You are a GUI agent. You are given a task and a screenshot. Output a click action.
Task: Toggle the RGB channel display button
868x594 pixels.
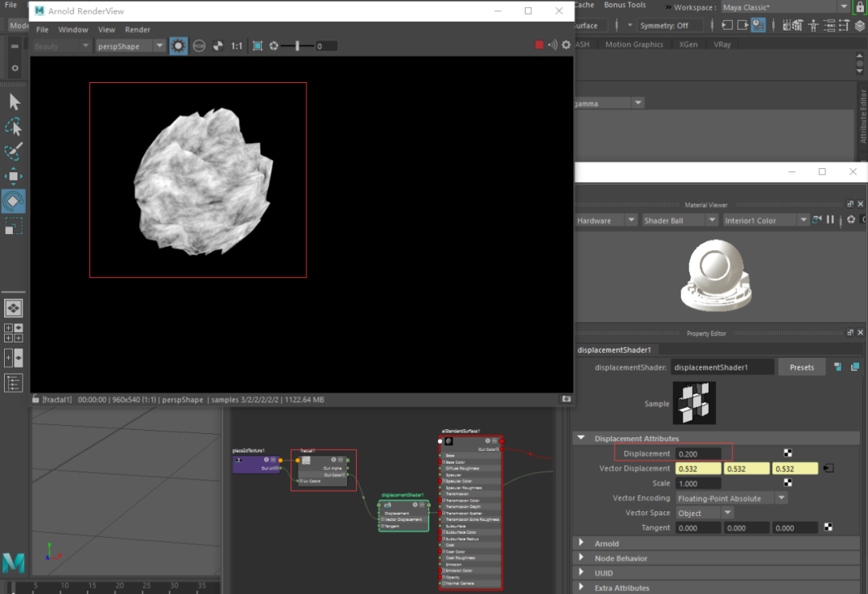pos(199,46)
